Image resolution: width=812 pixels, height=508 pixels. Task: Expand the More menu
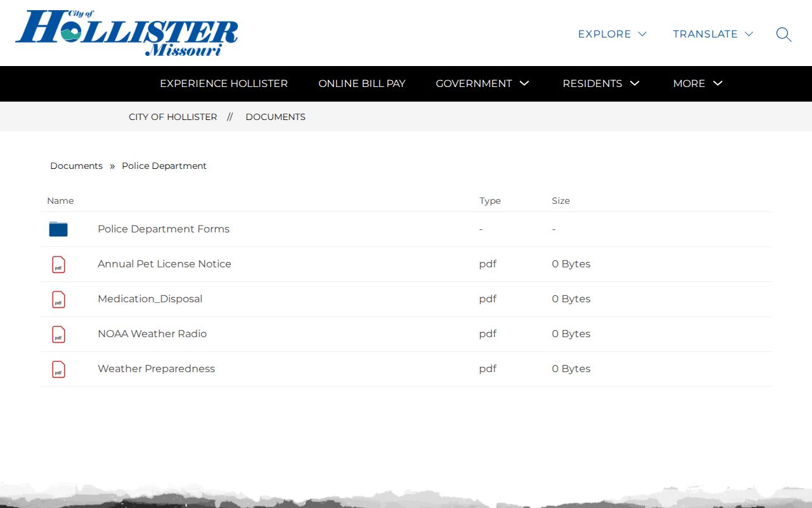[698, 84]
